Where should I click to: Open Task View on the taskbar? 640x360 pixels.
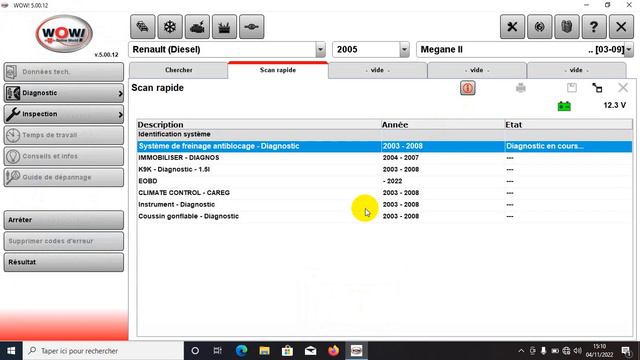[x=218, y=351]
